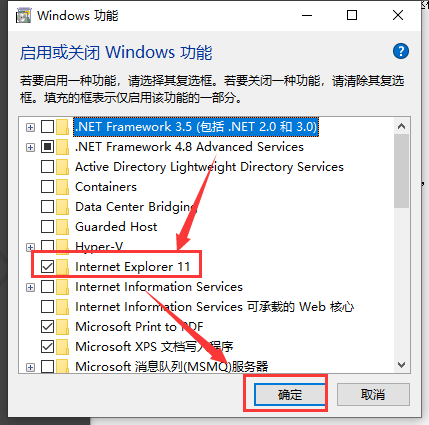Click folder icon beside Data Center Bridging
The width and height of the screenshot is (429, 425).
tap(63, 207)
